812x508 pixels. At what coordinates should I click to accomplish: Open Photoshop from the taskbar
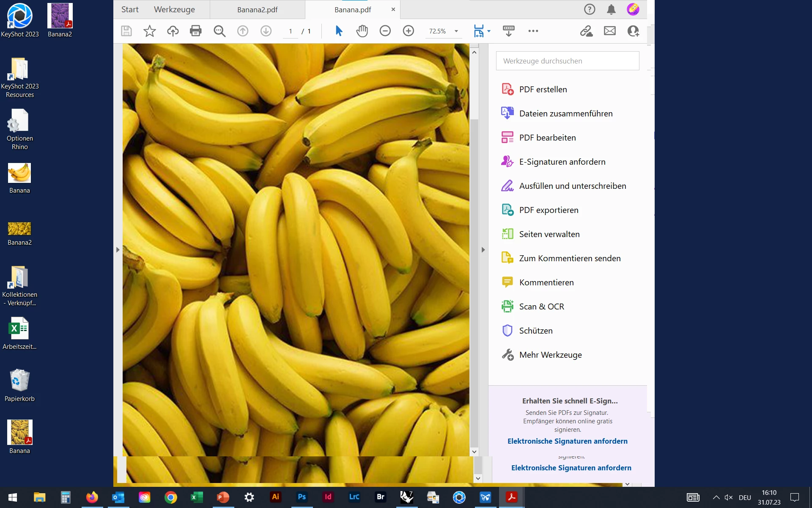302,497
